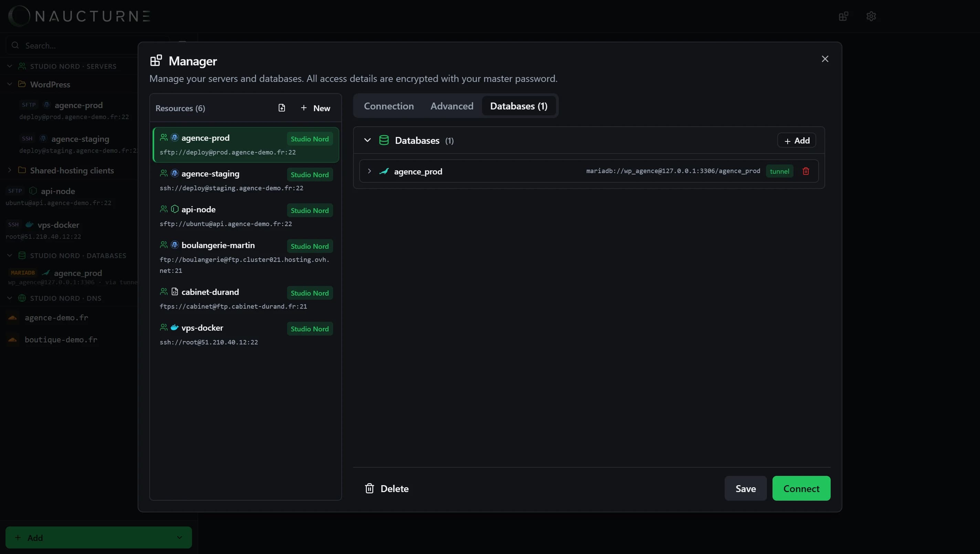Delete agence_prod database with red trash icon
The width and height of the screenshot is (980, 554).
(806, 171)
